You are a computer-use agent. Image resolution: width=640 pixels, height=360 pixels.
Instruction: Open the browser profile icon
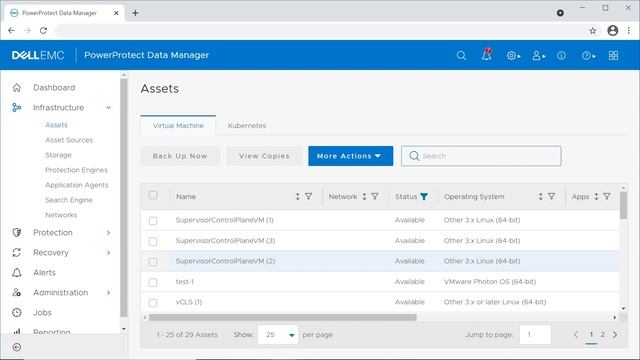(612, 30)
